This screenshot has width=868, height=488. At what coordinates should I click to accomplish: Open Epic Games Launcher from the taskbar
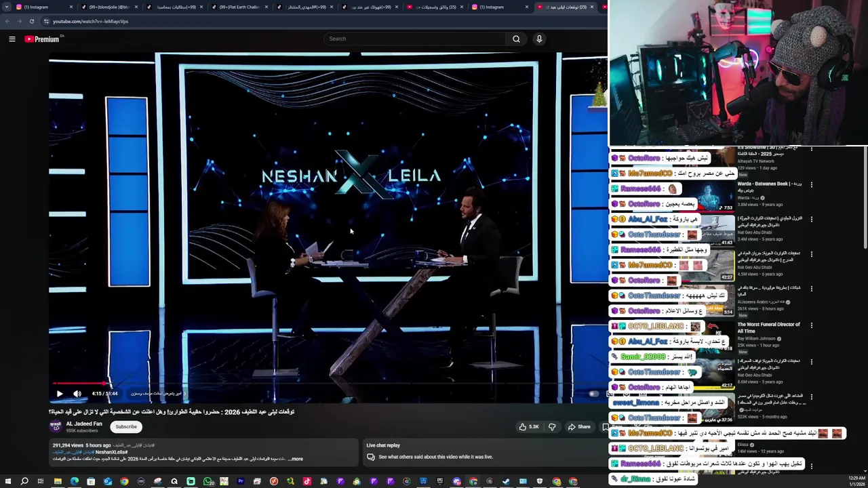(439, 481)
